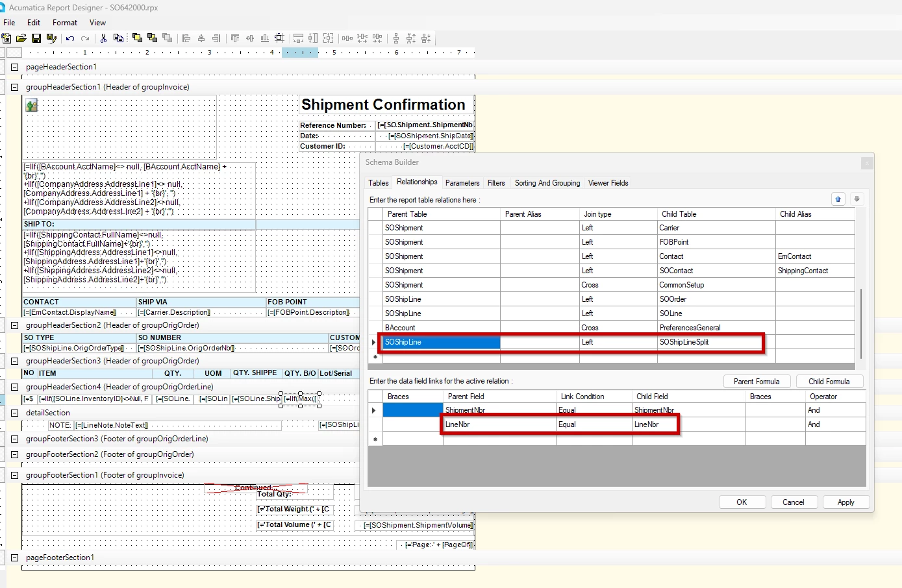Collapse the detailSection

click(14, 413)
